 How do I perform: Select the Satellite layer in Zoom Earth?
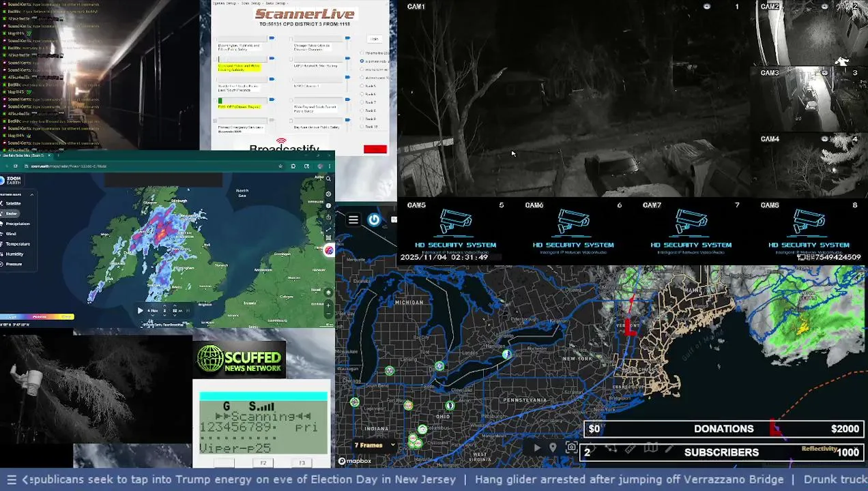(x=12, y=203)
